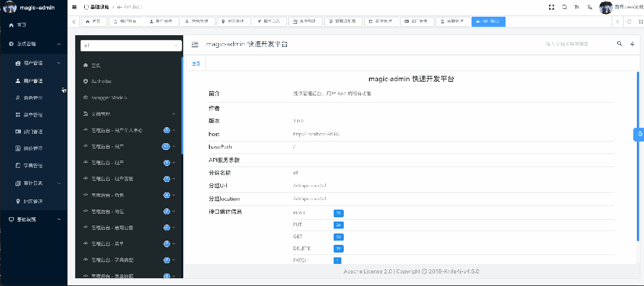The image size is (644, 286).
Task: Click the font size icon in header
Action: point(577,7)
